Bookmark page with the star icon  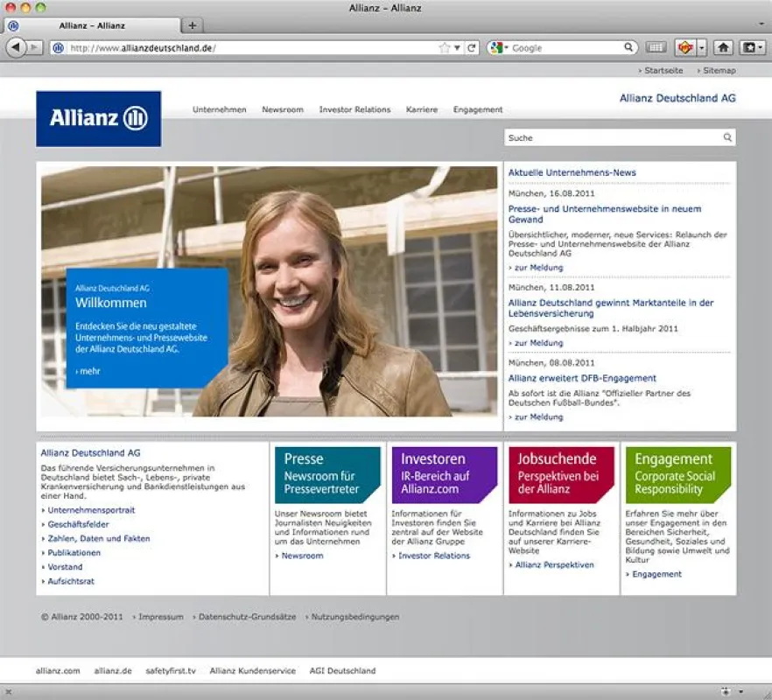click(x=444, y=48)
